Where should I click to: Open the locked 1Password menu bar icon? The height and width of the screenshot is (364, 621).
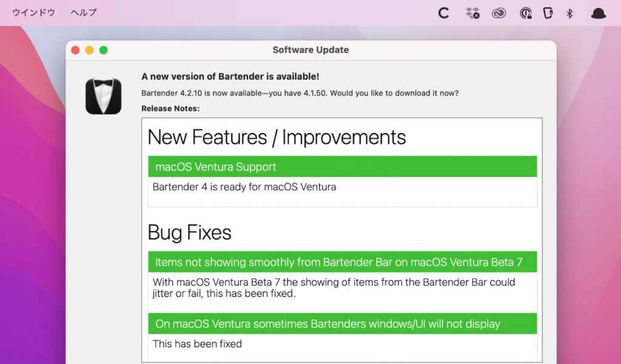525,13
